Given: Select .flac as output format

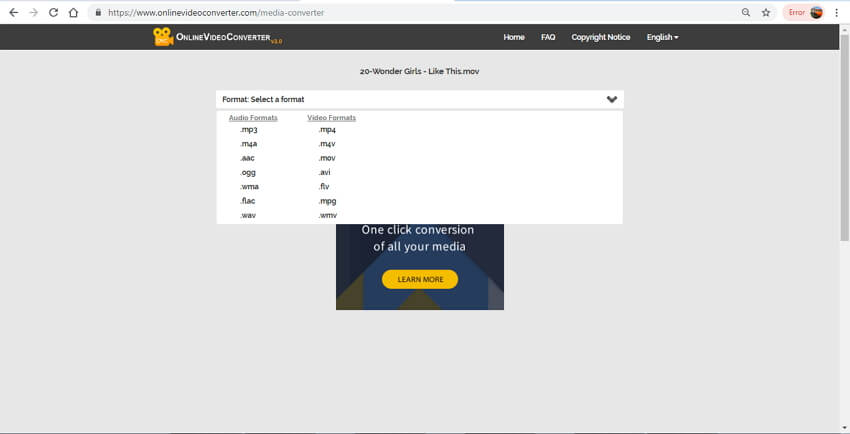Looking at the screenshot, I should pyautogui.click(x=248, y=201).
